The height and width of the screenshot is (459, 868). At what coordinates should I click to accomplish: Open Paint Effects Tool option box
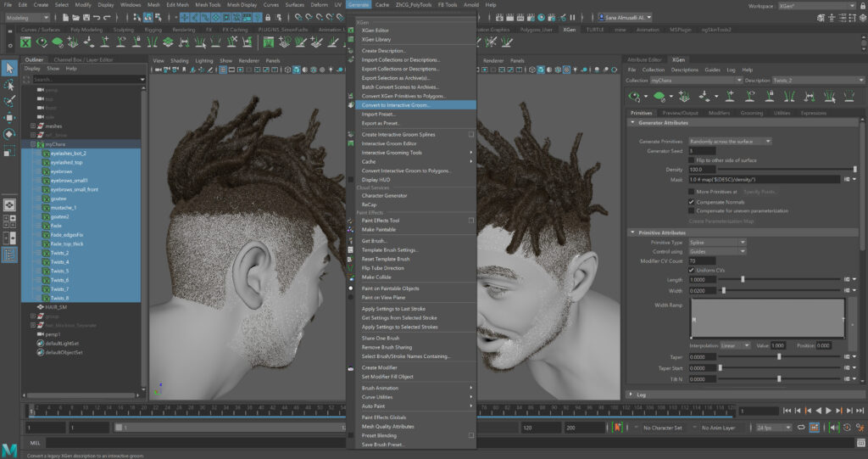(x=471, y=220)
